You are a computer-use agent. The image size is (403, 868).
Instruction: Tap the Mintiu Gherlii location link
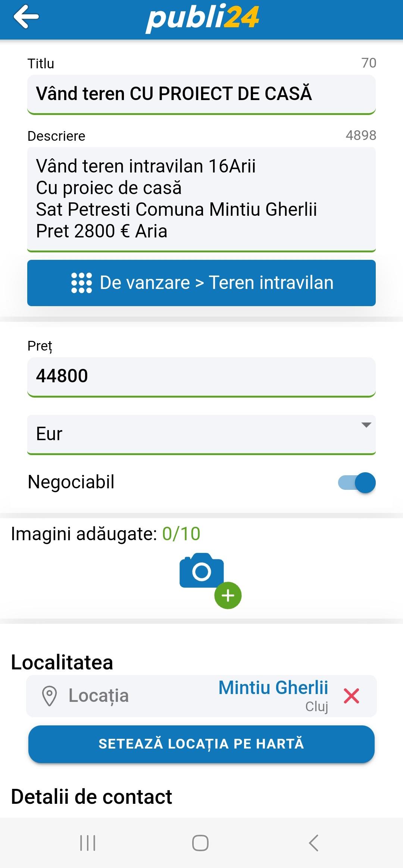(x=273, y=688)
